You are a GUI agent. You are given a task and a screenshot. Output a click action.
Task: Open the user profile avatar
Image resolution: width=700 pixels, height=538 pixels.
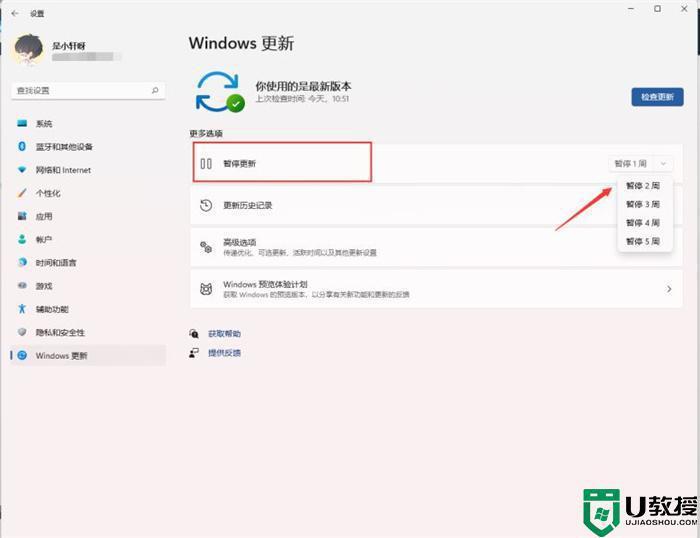(29, 49)
